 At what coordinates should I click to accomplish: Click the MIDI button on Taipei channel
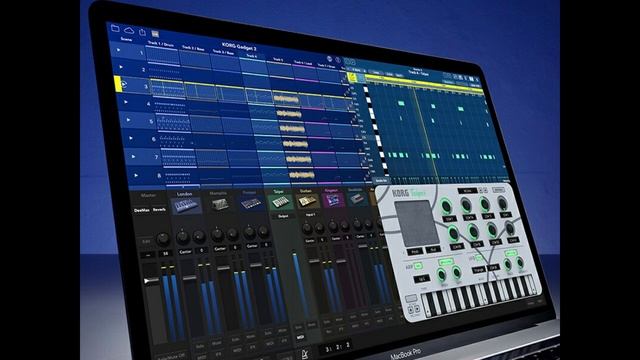[x=301, y=337]
